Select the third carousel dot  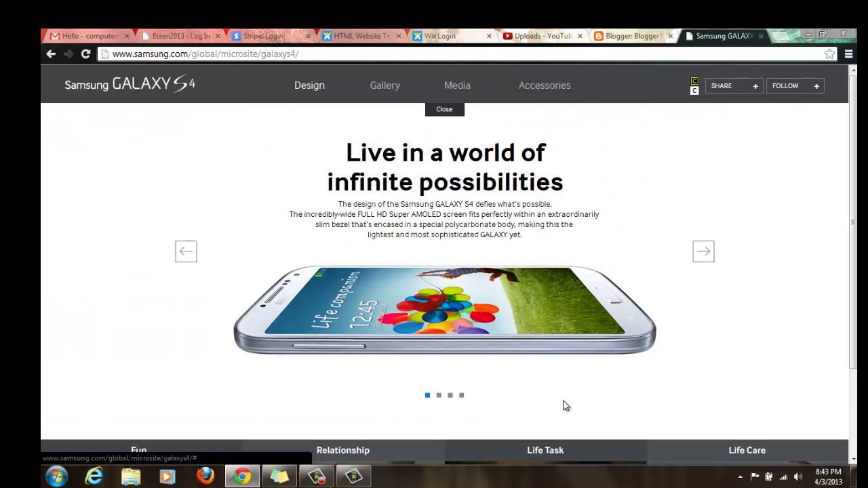click(x=450, y=395)
